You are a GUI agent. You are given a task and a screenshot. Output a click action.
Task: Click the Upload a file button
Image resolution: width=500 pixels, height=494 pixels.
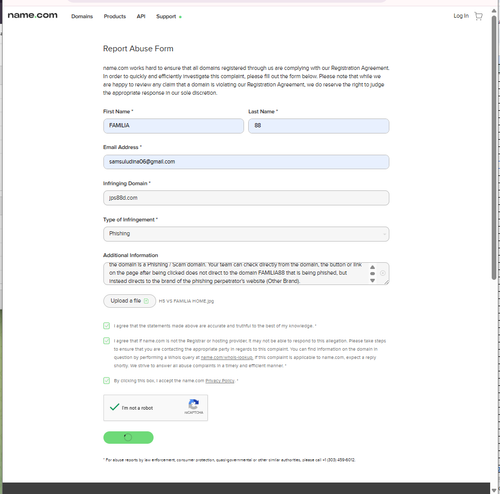(x=129, y=301)
